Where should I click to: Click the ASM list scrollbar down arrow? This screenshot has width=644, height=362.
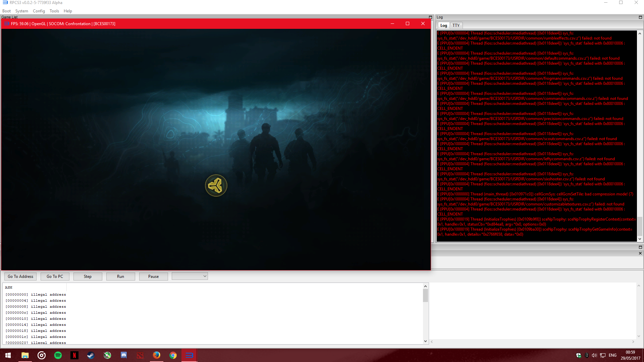coord(425,341)
